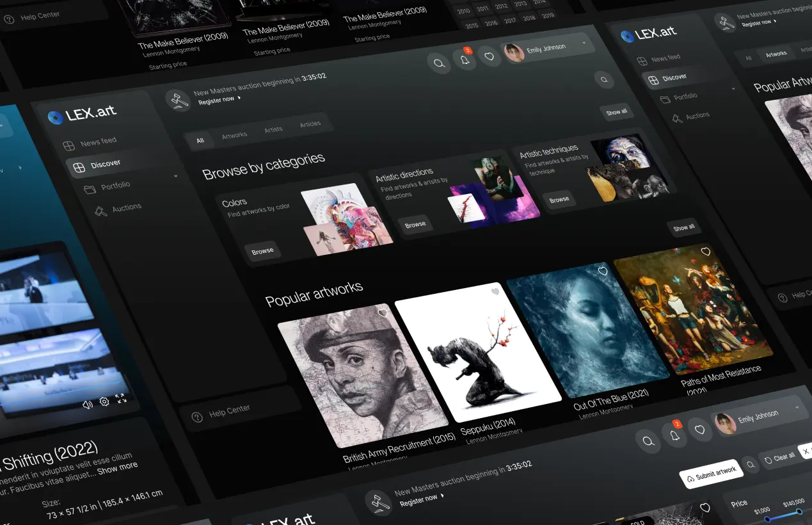Toggle year 2016 filter chip
The image size is (812, 525).
click(x=491, y=23)
